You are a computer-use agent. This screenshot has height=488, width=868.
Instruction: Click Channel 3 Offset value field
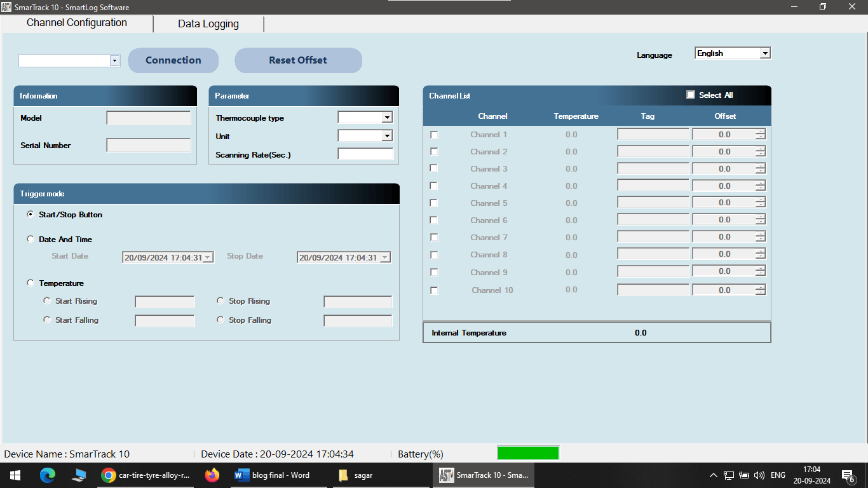point(724,168)
